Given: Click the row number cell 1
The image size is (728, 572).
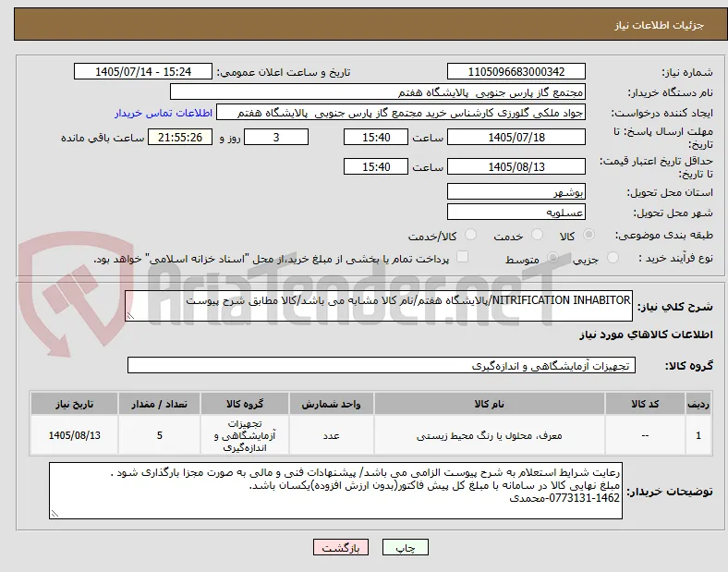Looking at the screenshot, I should (698, 435).
